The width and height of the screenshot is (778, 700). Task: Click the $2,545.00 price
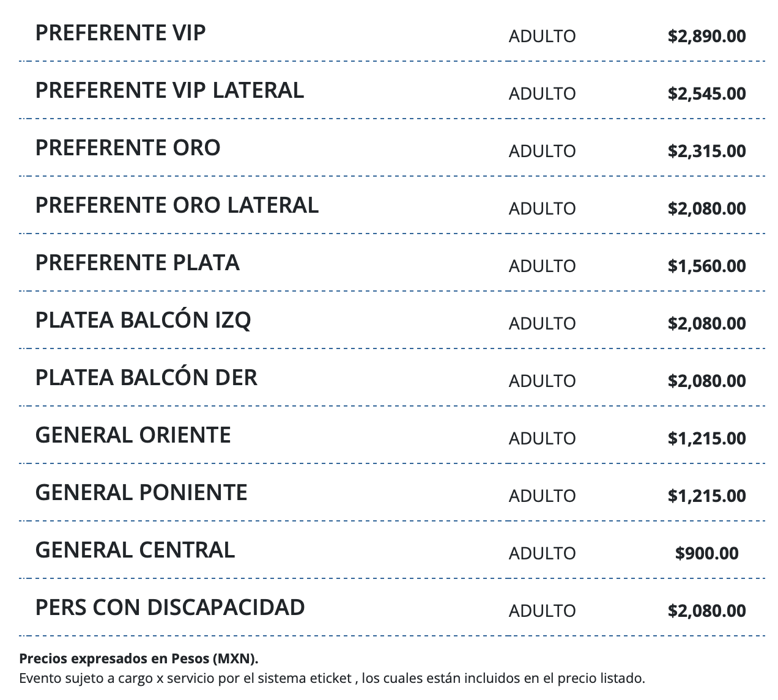tap(706, 94)
